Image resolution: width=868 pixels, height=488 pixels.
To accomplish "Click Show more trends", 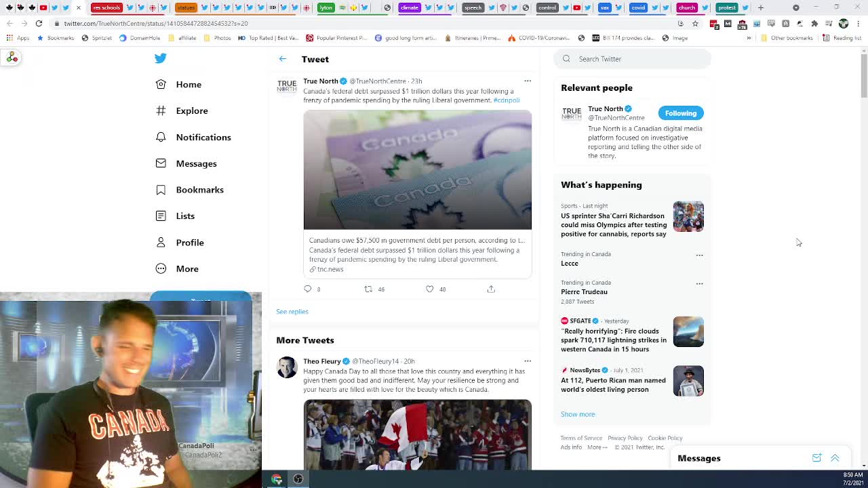I will [578, 414].
